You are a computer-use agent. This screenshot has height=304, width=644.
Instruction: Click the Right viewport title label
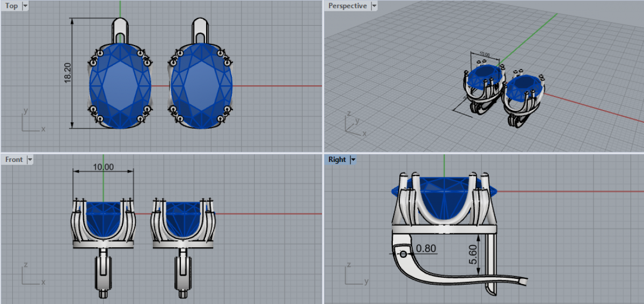pyautogui.click(x=337, y=159)
